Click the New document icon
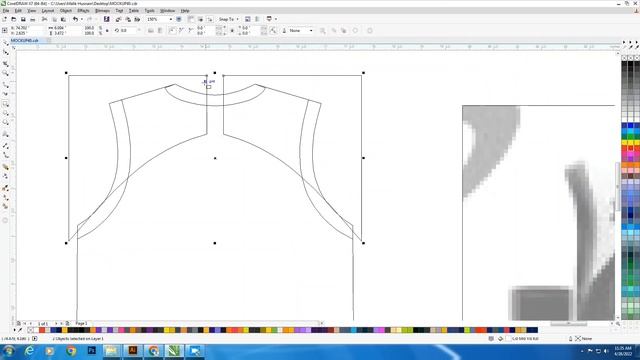Viewport: 640px width, 360px height. tap(4, 19)
